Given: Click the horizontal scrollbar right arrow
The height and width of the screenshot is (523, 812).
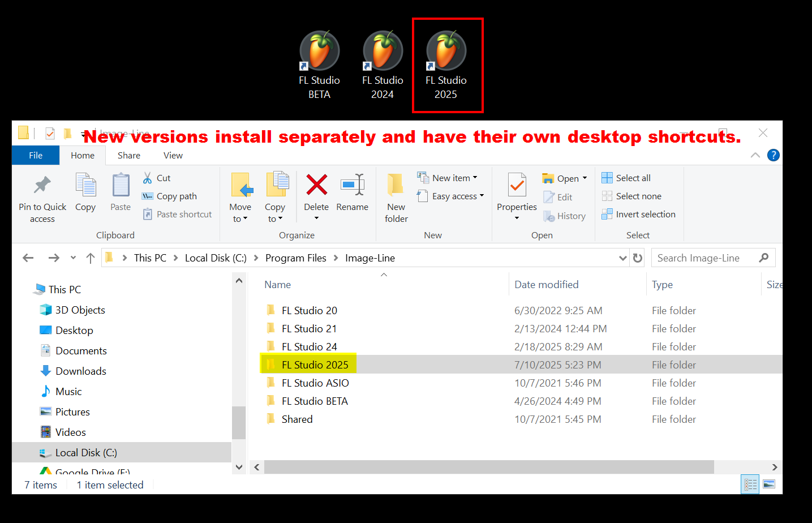Looking at the screenshot, I should [775, 467].
